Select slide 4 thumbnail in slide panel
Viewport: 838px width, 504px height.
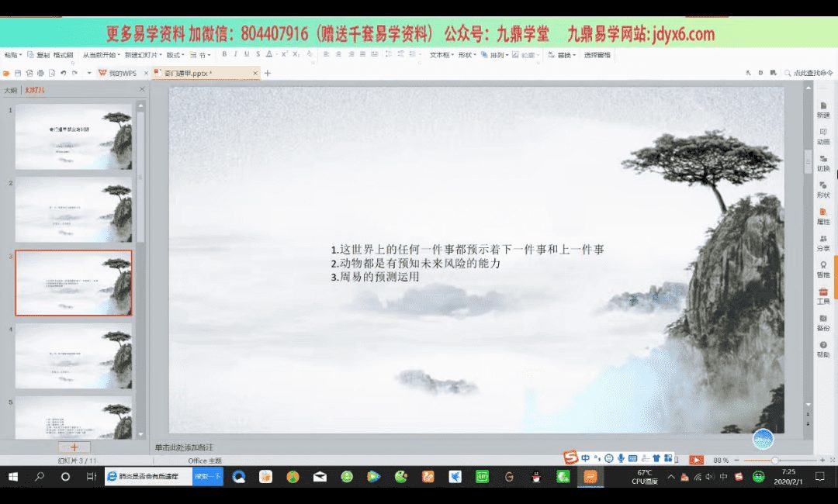coord(74,355)
